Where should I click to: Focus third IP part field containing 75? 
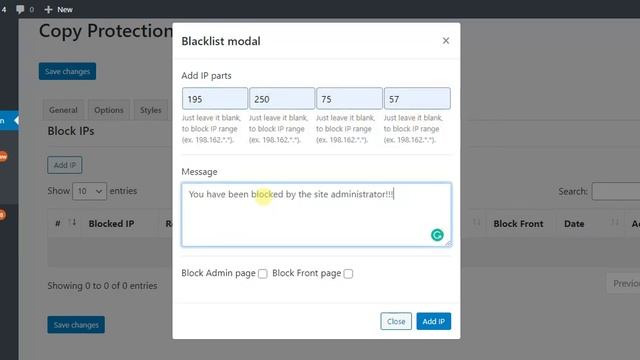pyautogui.click(x=349, y=98)
